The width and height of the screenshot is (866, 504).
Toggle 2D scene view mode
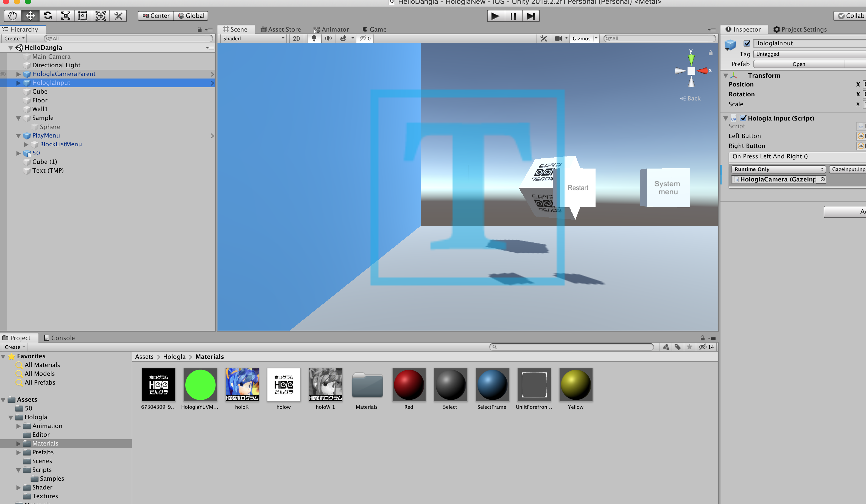[x=296, y=38]
